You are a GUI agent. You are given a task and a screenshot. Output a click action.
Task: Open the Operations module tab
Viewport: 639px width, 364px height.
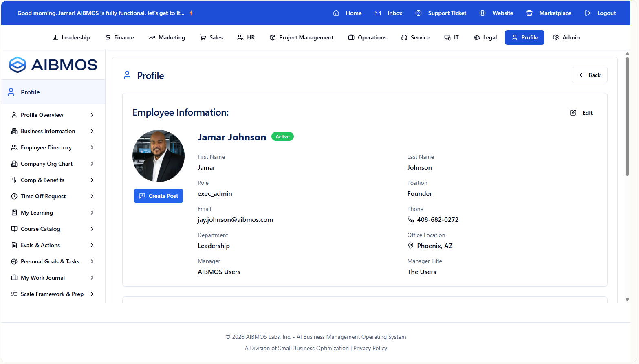[x=367, y=37]
